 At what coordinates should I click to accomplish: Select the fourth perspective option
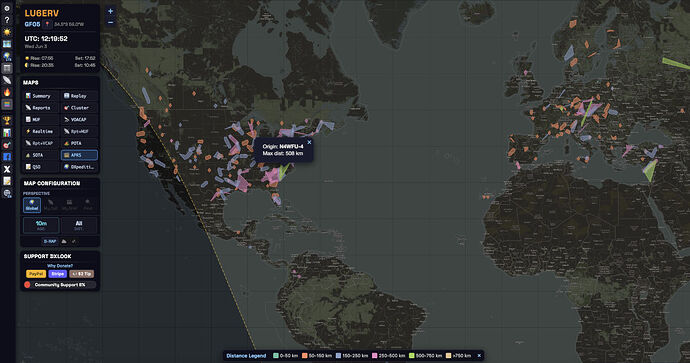pos(88,205)
